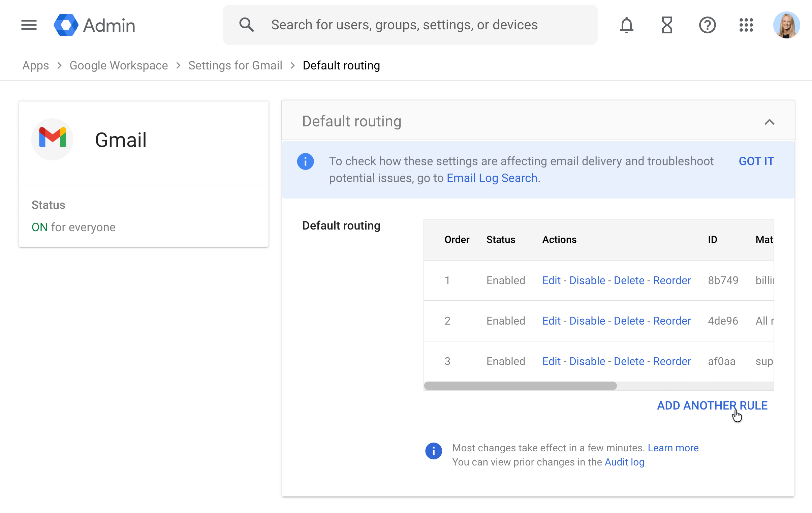Go to Settings for Gmail in the breadcrumb
Screen dimensions: 812x513
click(x=235, y=65)
